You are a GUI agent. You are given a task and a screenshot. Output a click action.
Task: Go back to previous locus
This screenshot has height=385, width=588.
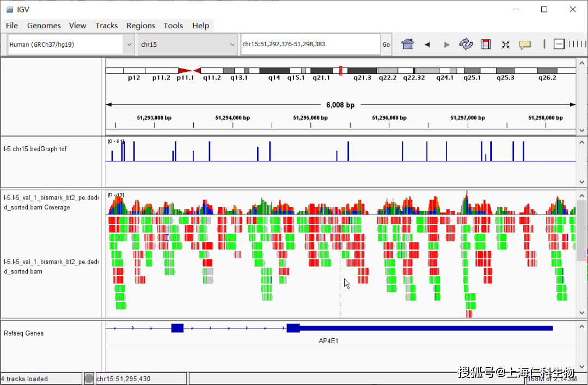pyautogui.click(x=427, y=45)
